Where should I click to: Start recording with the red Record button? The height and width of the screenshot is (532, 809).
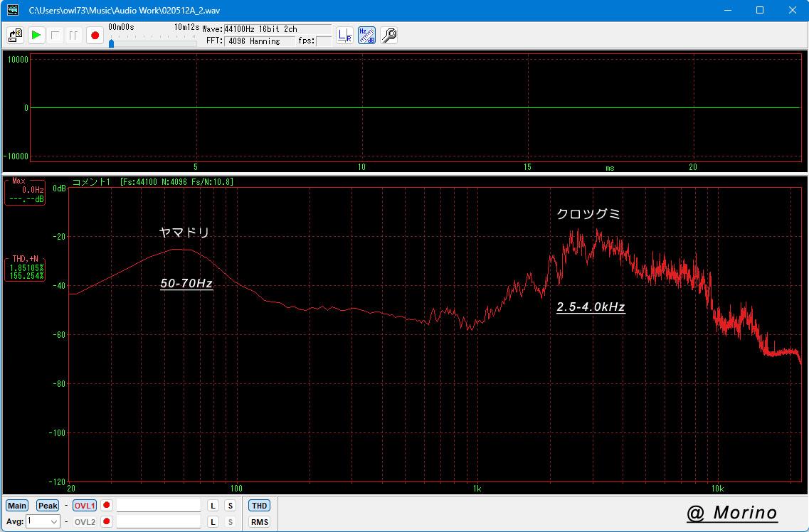(x=95, y=35)
